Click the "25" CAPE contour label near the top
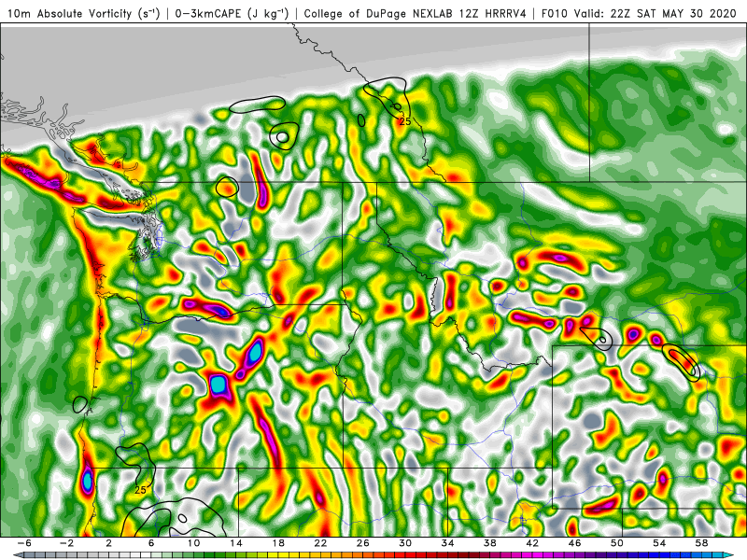The width and height of the screenshot is (747, 560). point(405,121)
